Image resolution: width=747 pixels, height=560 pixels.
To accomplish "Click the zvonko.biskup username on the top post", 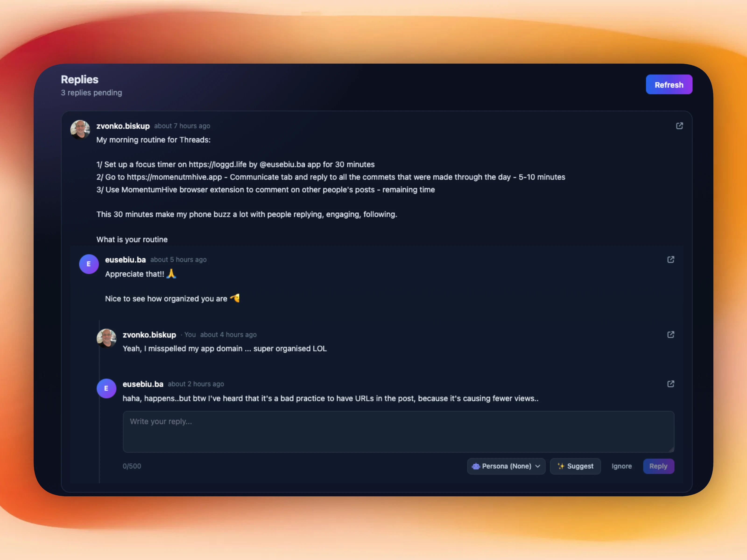I will click(x=123, y=126).
